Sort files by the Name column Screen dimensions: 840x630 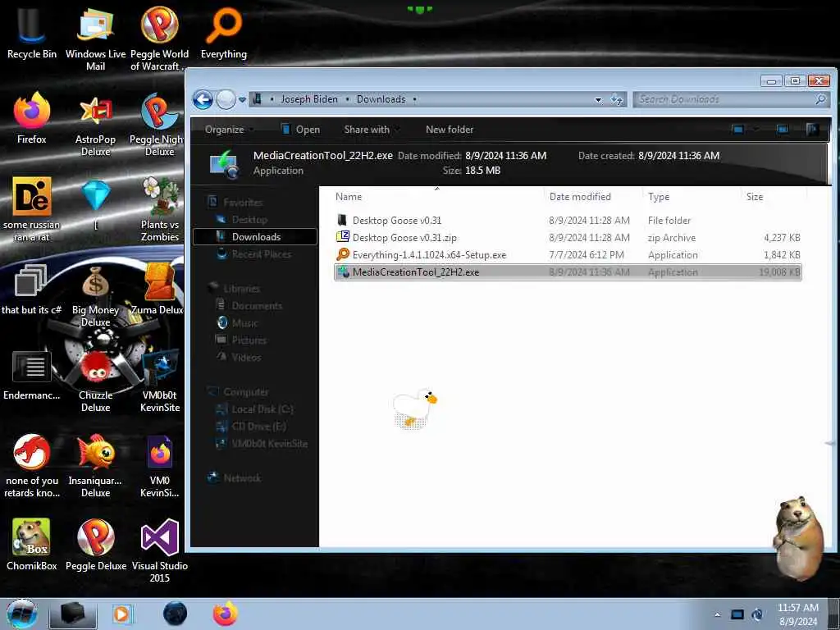click(x=437, y=197)
